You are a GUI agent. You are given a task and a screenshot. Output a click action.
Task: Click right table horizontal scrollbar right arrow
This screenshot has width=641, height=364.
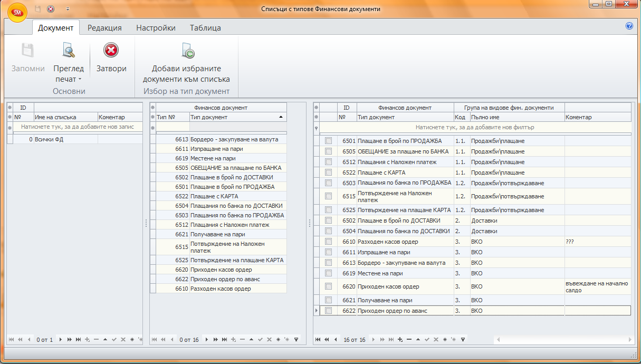[630, 340]
